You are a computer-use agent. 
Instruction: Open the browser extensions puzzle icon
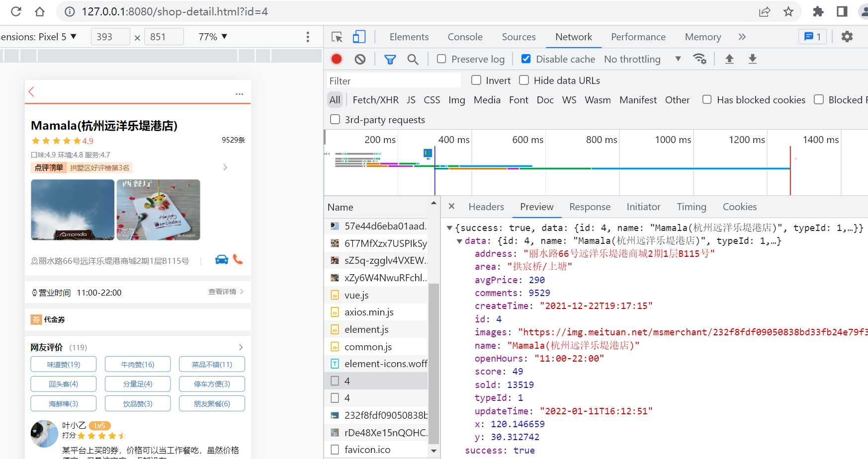point(818,11)
